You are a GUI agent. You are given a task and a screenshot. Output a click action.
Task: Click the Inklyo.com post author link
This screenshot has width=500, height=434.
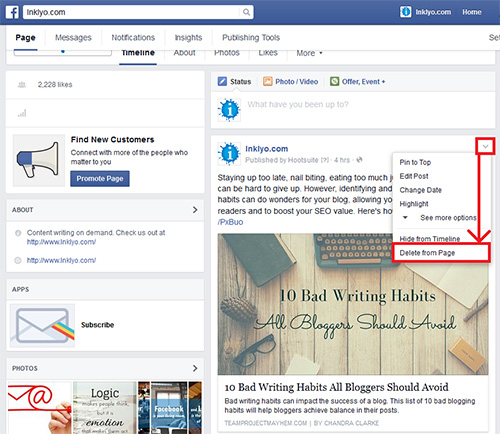point(267,149)
